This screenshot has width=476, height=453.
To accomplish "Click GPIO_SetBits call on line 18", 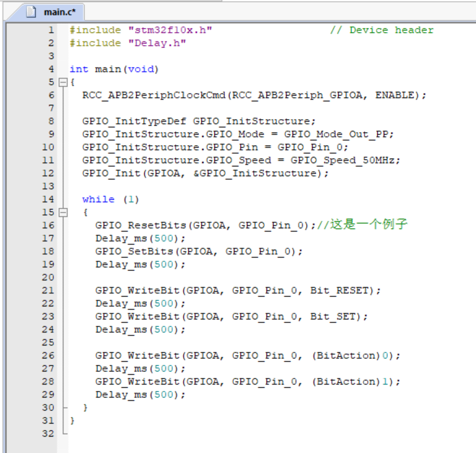I will pos(199,252).
